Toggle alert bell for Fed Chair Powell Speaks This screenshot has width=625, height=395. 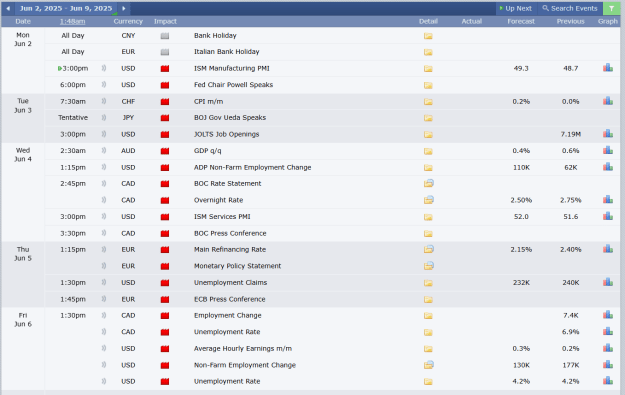click(104, 85)
